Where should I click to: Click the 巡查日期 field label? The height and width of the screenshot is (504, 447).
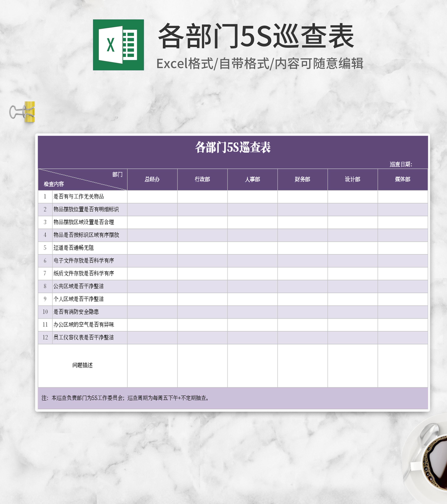[401, 164]
